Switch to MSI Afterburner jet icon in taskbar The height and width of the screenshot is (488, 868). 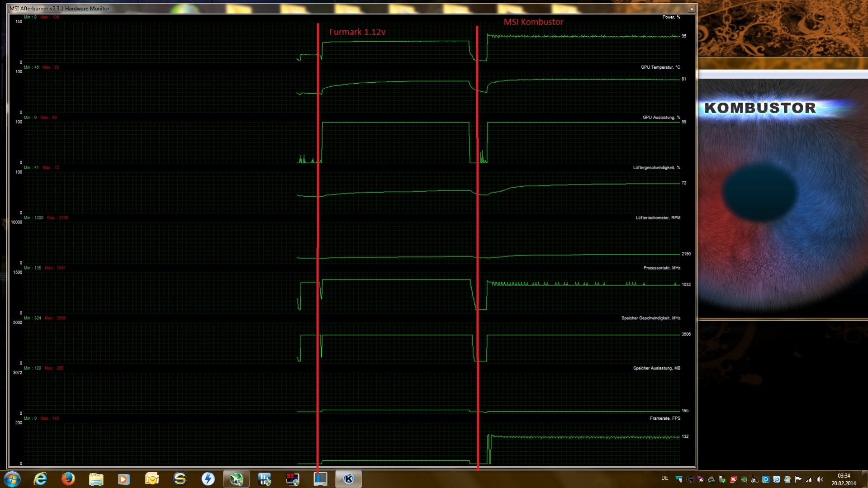[236, 479]
